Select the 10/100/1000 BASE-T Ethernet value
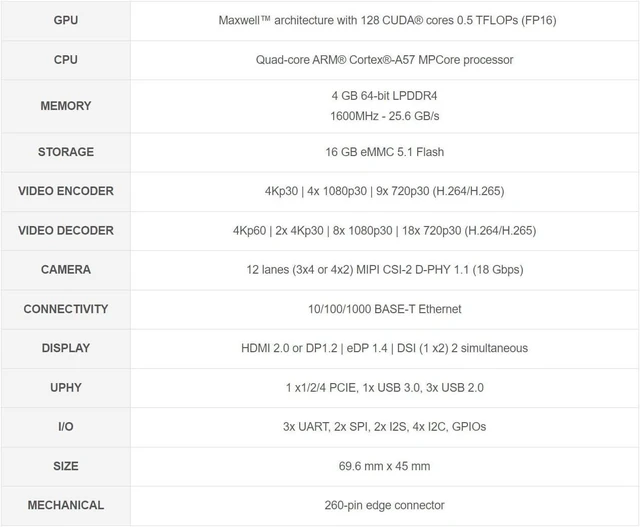640x527 pixels. click(384, 309)
